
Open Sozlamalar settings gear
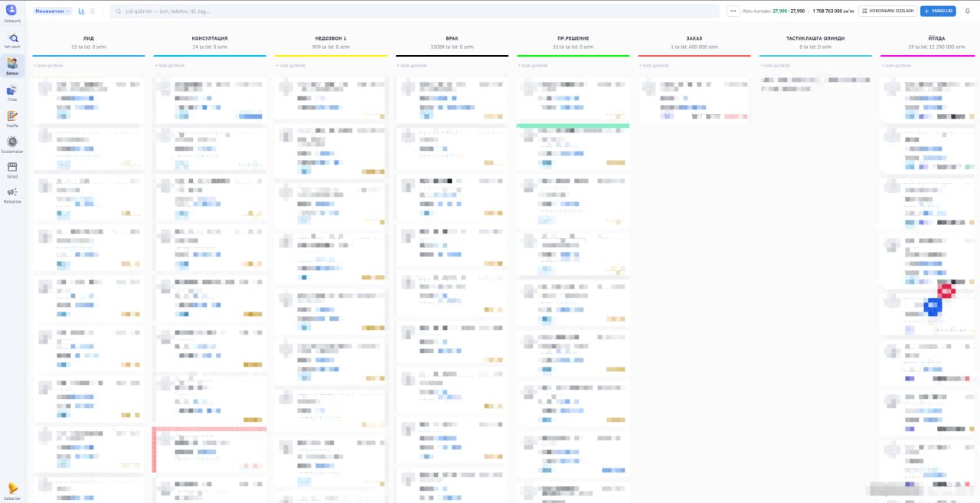[11, 144]
